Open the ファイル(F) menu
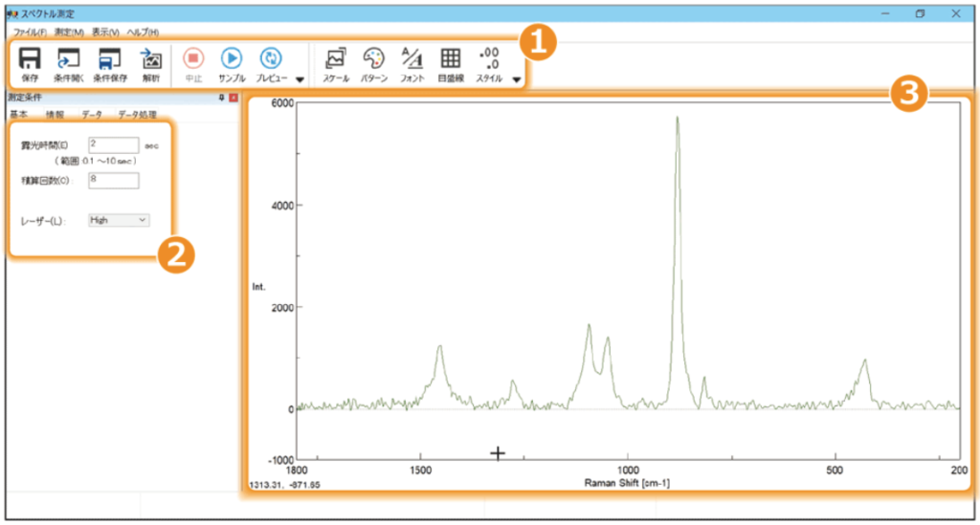This screenshot has width=980, height=525. click(x=31, y=33)
